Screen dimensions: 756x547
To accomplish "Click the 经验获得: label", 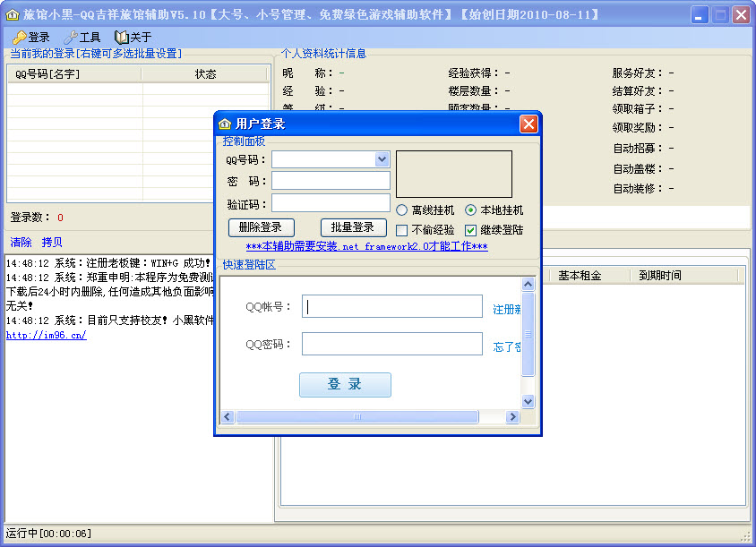I will click(x=474, y=73).
